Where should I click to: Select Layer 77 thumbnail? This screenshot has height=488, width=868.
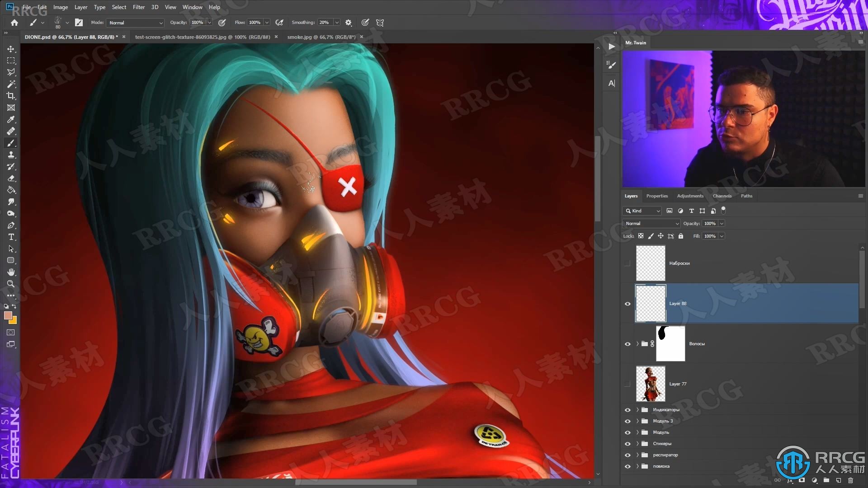651,384
